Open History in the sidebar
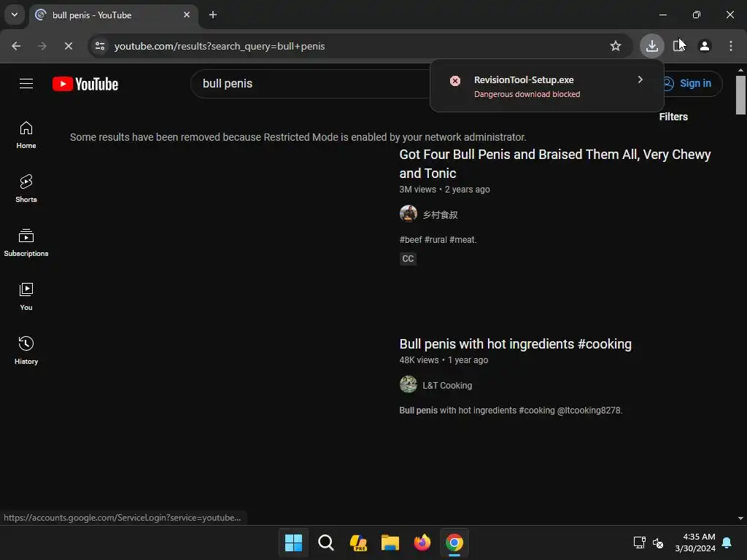747x560 pixels. (x=26, y=351)
